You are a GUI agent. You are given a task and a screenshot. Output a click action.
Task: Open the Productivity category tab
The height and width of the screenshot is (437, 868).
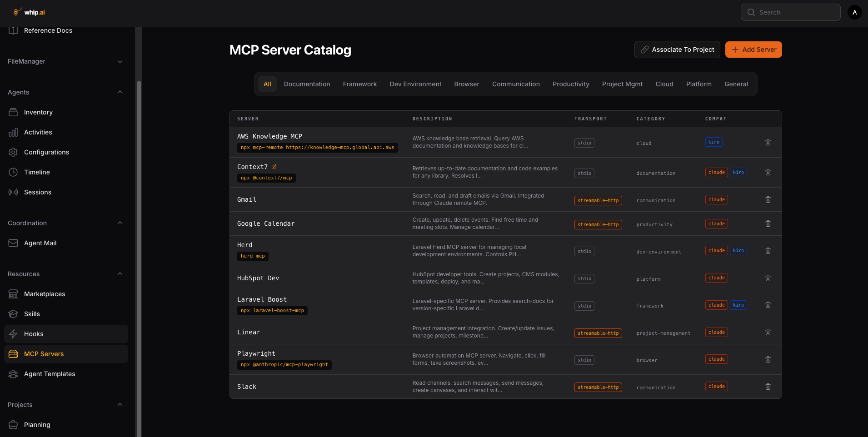coord(570,84)
